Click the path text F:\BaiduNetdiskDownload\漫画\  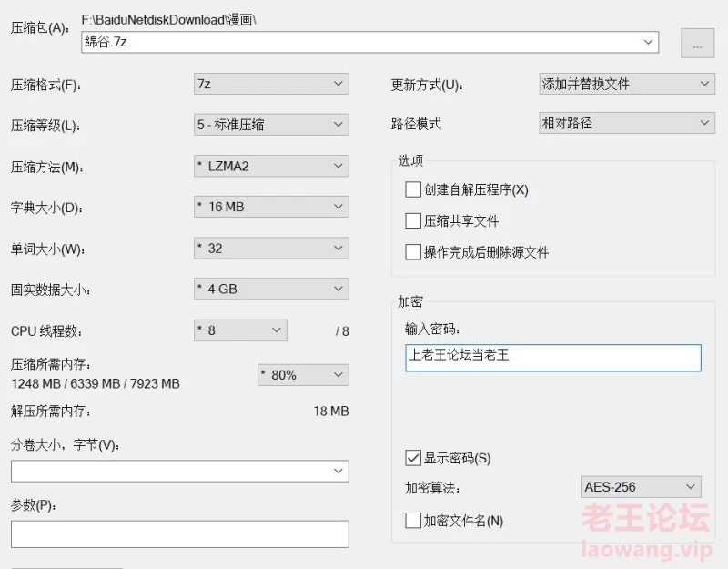click(x=169, y=20)
